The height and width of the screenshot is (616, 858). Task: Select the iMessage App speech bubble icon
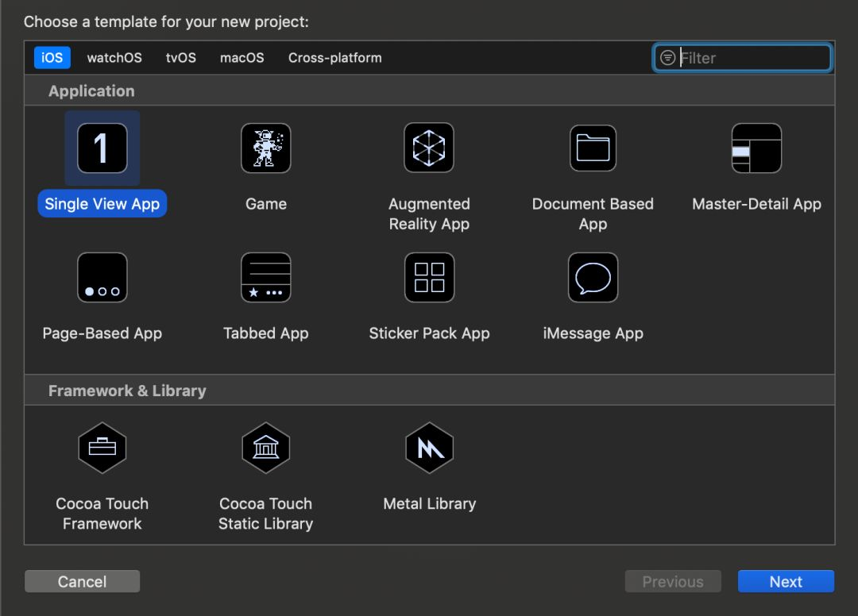[593, 277]
